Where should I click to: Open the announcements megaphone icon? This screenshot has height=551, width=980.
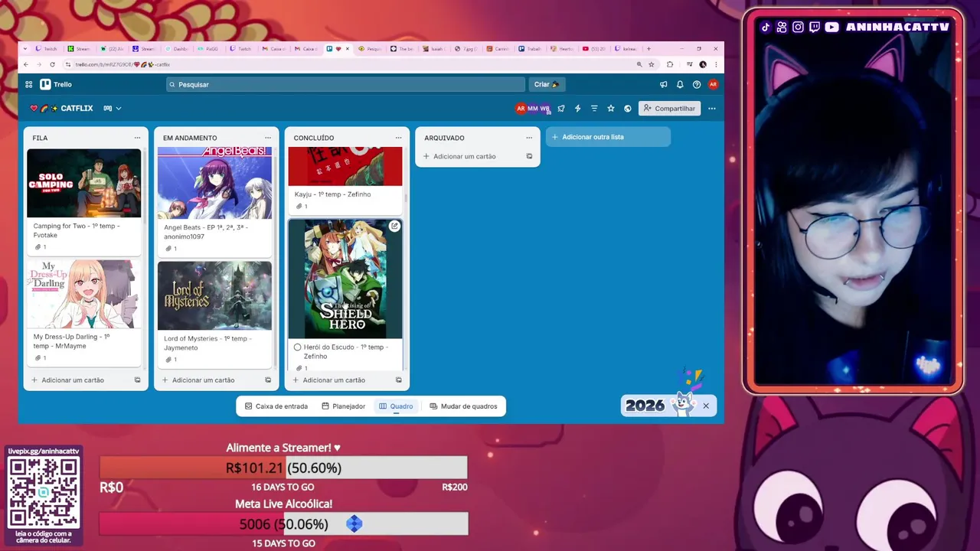[663, 84]
